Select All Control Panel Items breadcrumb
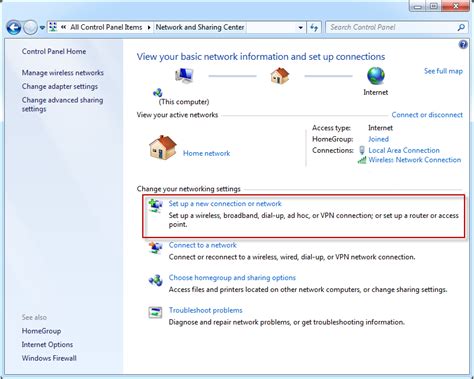 (x=106, y=27)
